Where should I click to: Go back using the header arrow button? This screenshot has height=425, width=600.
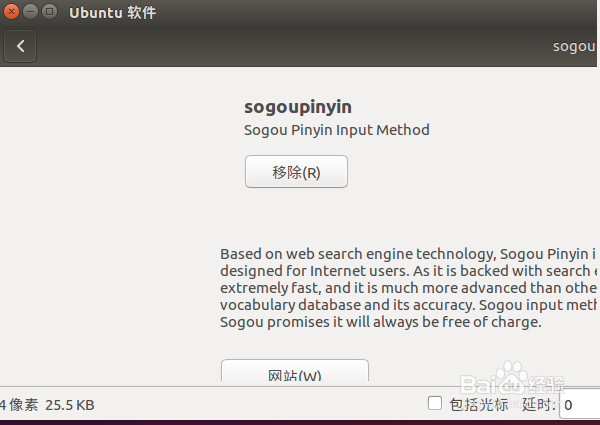click(x=20, y=46)
